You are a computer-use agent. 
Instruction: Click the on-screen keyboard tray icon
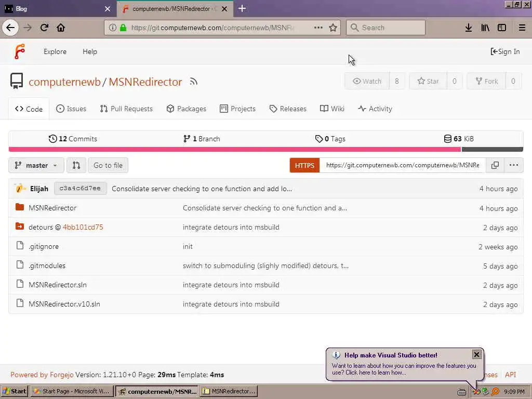tap(462, 392)
